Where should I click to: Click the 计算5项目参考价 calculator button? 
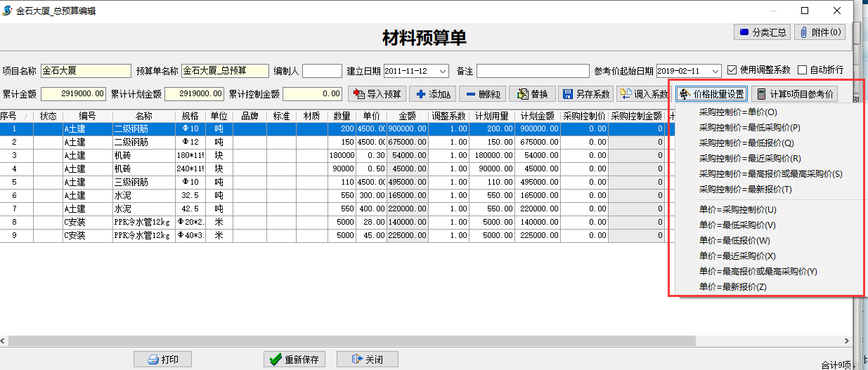[794, 94]
